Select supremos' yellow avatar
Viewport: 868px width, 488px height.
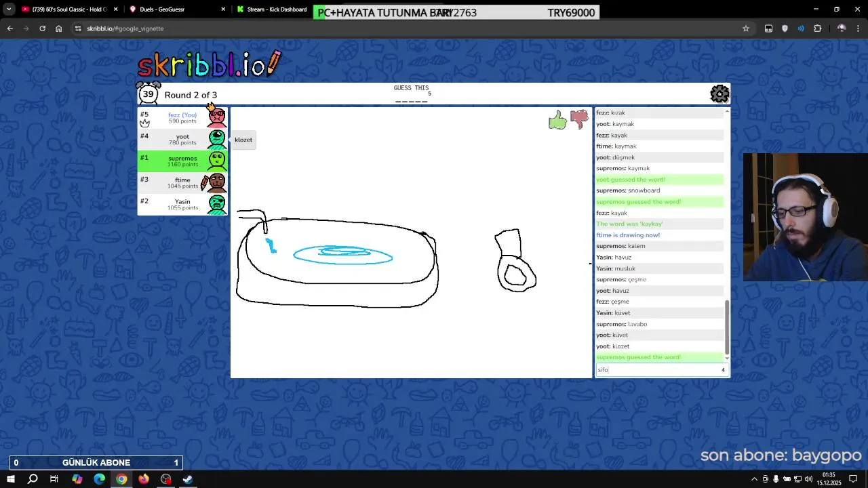tap(217, 161)
